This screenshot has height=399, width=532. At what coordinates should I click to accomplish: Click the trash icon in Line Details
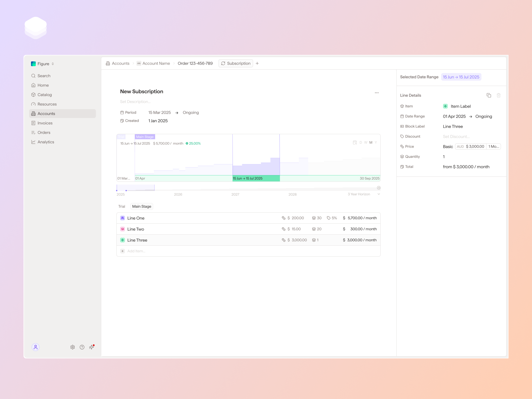pyautogui.click(x=498, y=95)
